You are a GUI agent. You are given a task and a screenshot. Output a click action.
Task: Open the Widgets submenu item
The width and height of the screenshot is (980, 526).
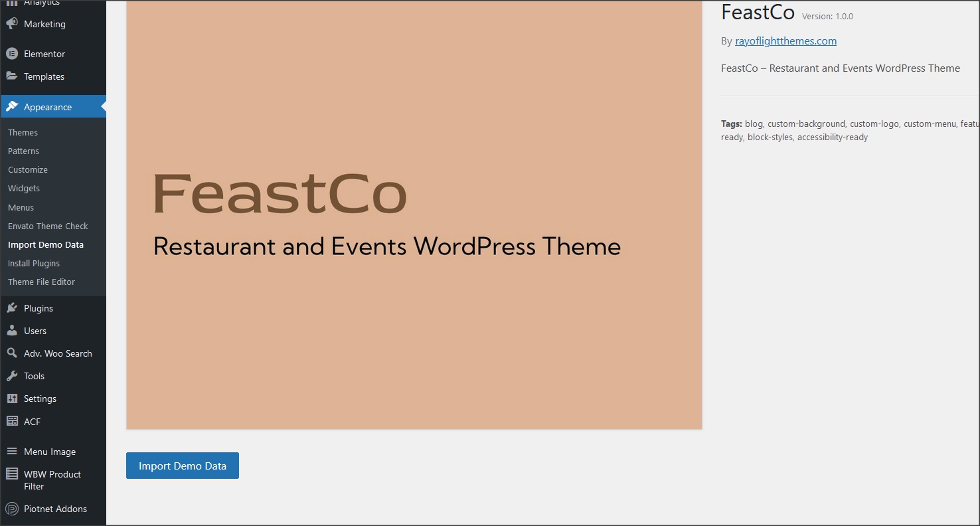pos(24,188)
